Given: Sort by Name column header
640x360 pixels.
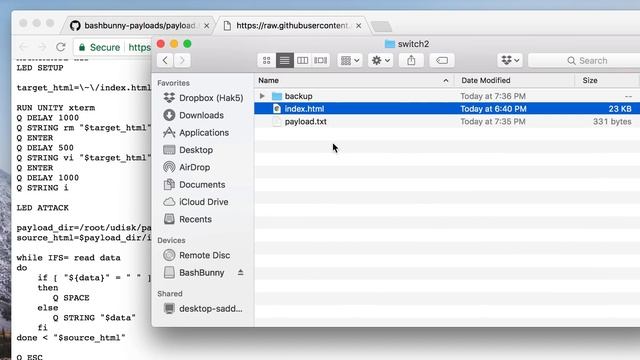Looking at the screenshot, I should tap(353, 80).
